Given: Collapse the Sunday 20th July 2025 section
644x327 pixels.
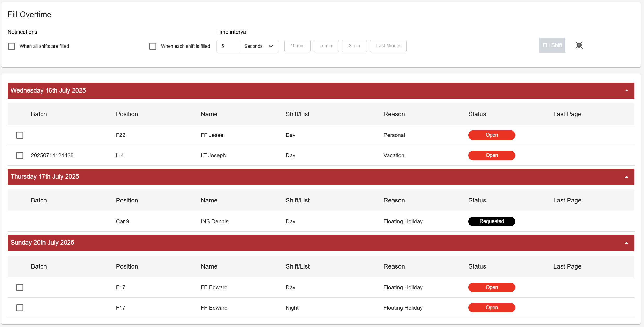Looking at the screenshot, I should [626, 243].
